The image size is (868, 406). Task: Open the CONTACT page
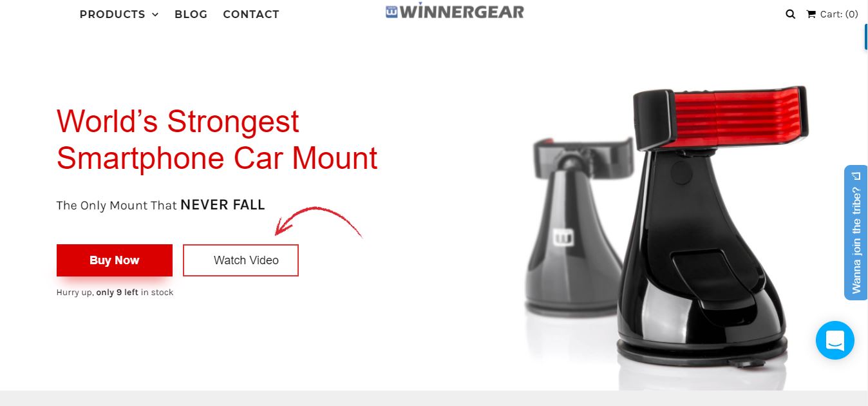pyautogui.click(x=251, y=14)
